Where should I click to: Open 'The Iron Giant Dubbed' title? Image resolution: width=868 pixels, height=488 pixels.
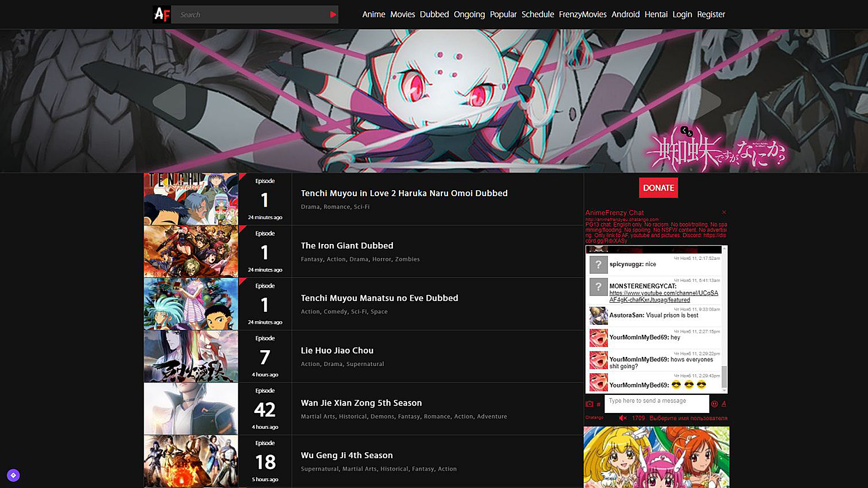coord(347,245)
